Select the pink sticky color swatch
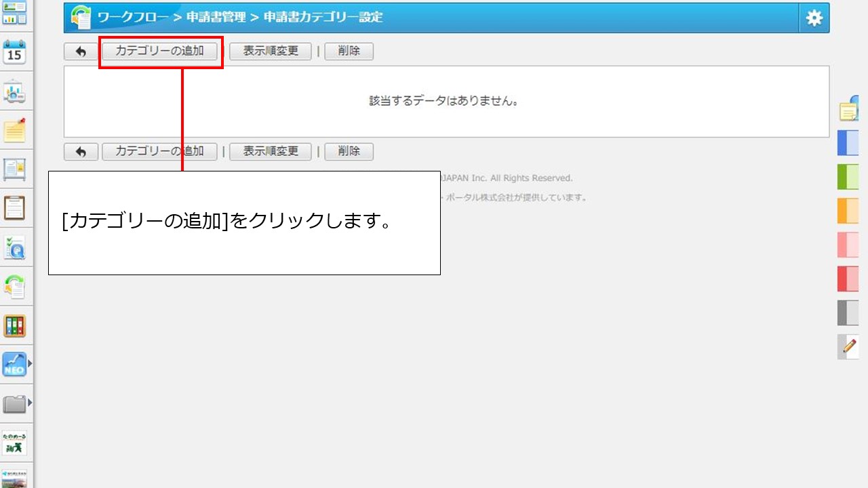The image size is (868, 488). [x=848, y=245]
